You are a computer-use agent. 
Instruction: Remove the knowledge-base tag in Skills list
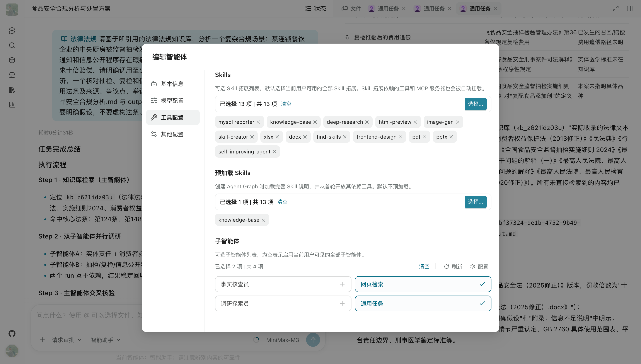pos(315,122)
